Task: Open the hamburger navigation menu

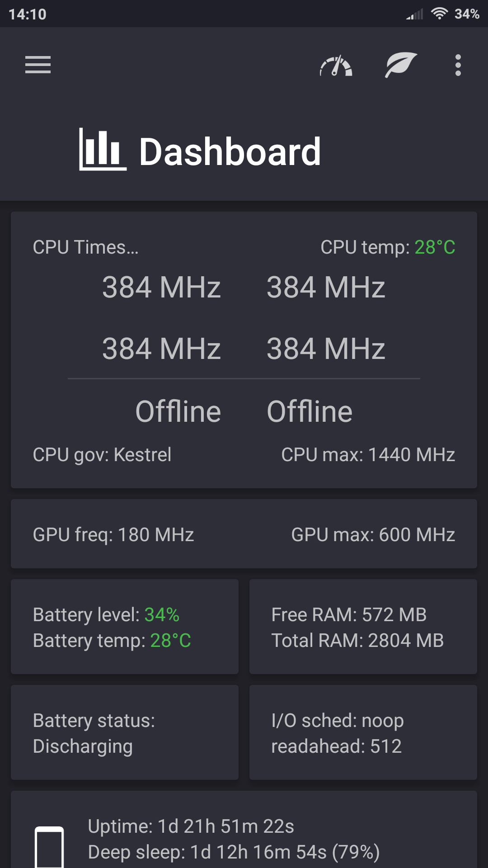Action: pyautogui.click(x=38, y=65)
